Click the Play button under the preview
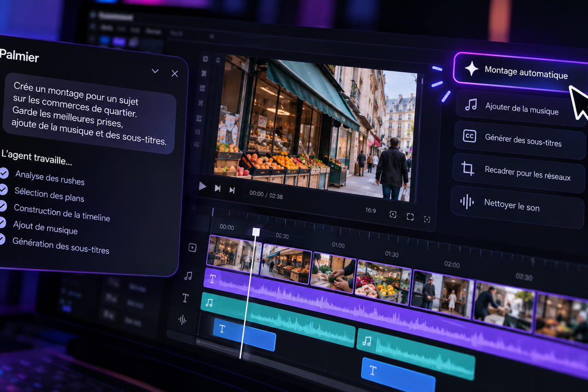588x392 pixels. coord(202,186)
